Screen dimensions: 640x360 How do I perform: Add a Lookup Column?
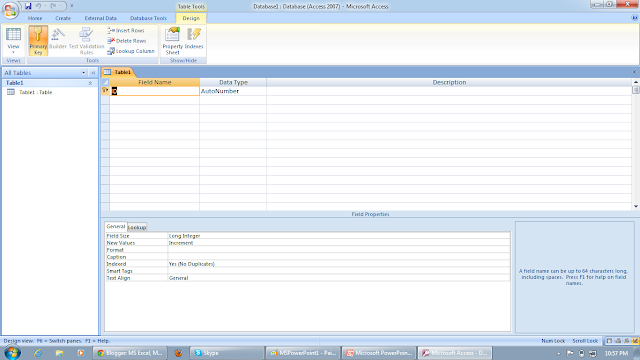click(x=131, y=51)
